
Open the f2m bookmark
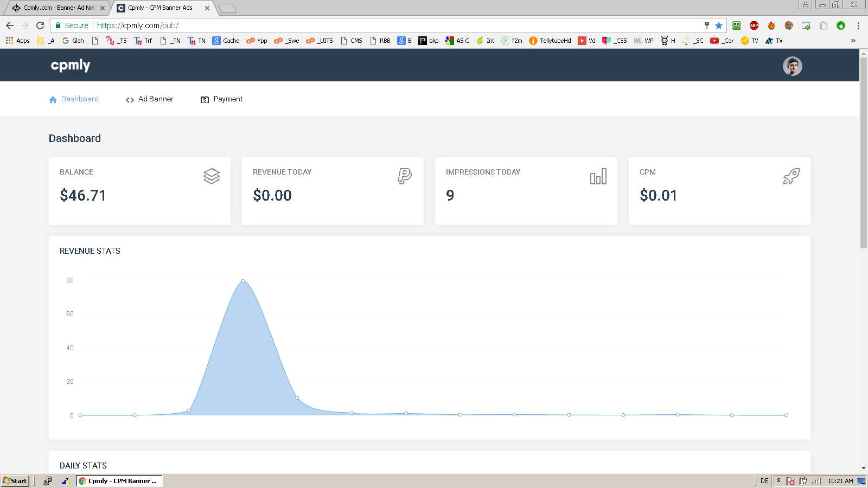pyautogui.click(x=512, y=41)
